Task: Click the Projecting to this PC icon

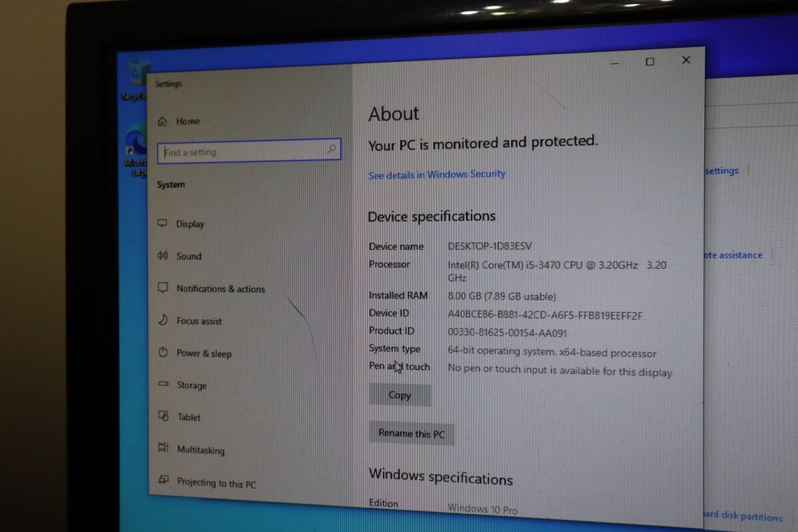Action: coord(164,480)
